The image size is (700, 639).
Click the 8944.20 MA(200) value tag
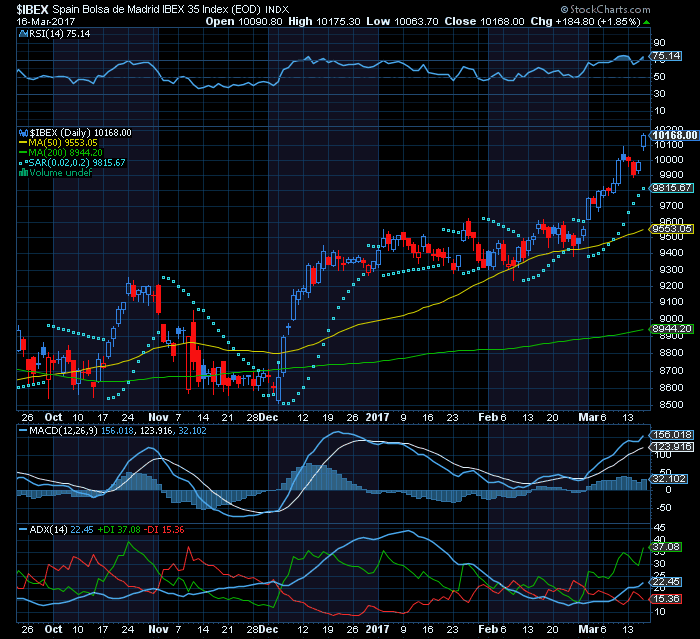(671, 329)
